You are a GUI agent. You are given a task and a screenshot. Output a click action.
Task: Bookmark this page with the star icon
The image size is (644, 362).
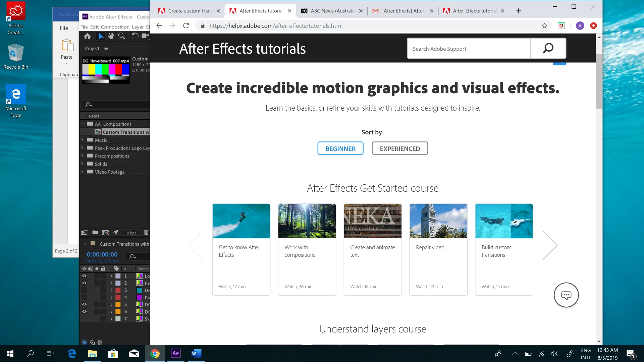pyautogui.click(x=544, y=26)
